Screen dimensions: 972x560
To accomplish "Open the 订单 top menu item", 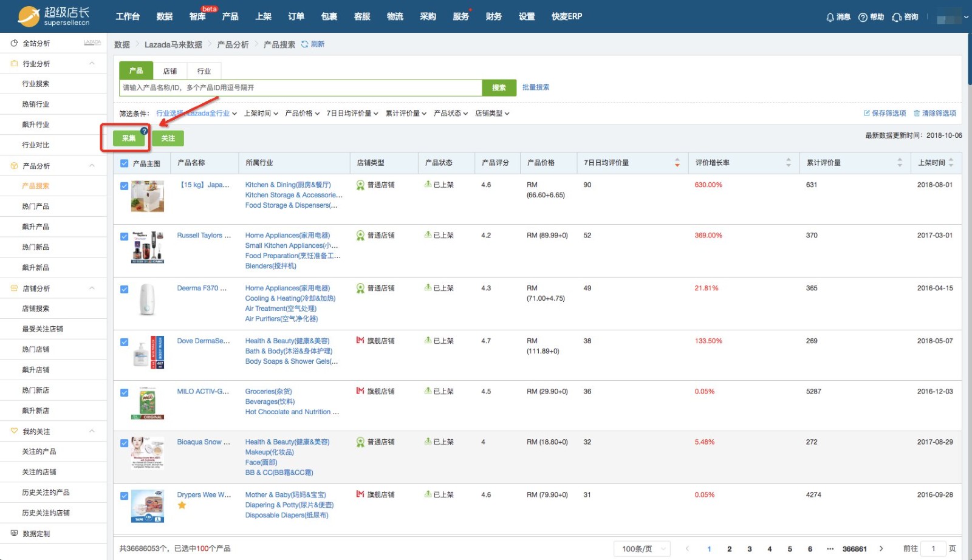I will pos(296,16).
